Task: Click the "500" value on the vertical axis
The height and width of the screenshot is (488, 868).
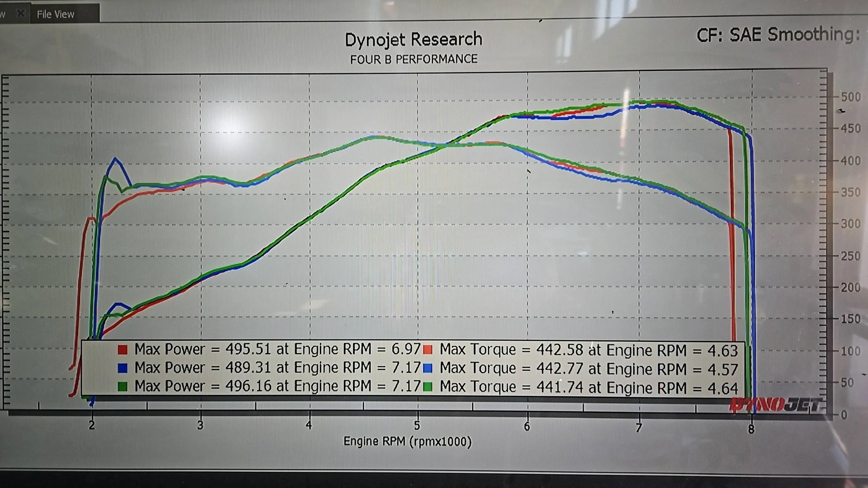Action: tap(851, 97)
